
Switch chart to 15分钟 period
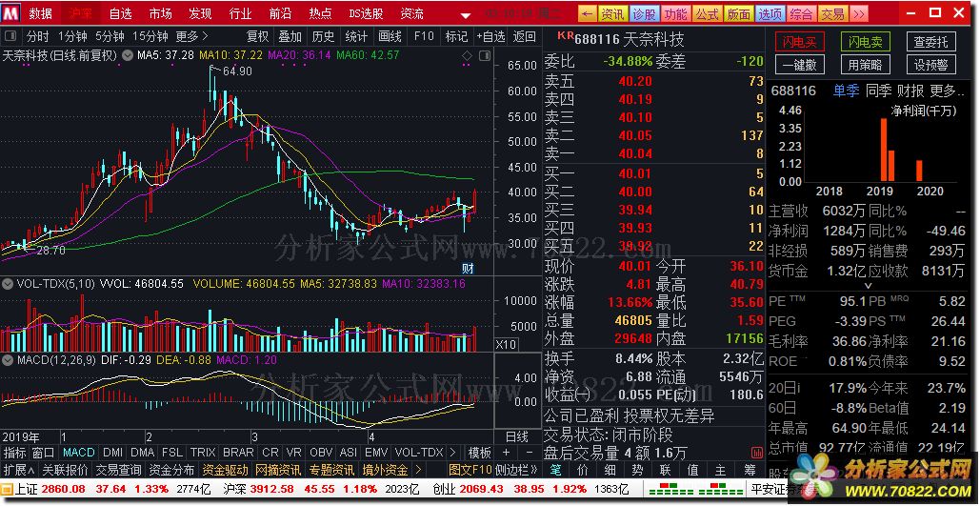pos(150,36)
